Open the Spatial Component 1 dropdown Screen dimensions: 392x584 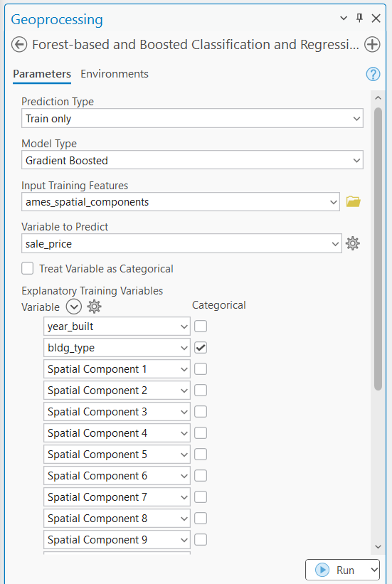click(117, 369)
